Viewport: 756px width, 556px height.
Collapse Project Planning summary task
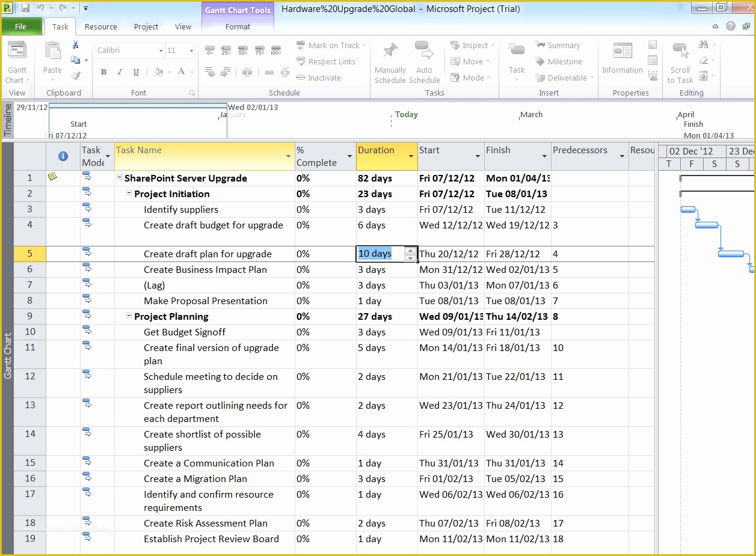pos(129,316)
